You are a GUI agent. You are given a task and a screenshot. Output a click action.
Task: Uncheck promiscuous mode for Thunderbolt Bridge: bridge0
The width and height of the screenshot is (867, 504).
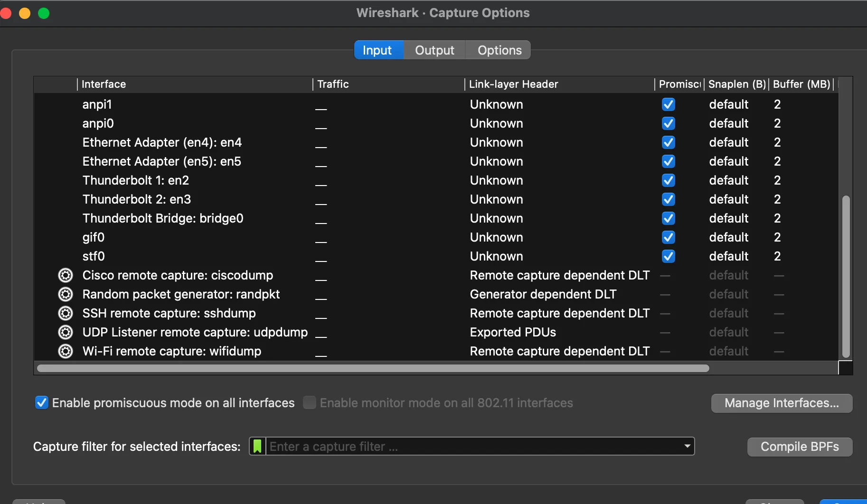pos(668,218)
